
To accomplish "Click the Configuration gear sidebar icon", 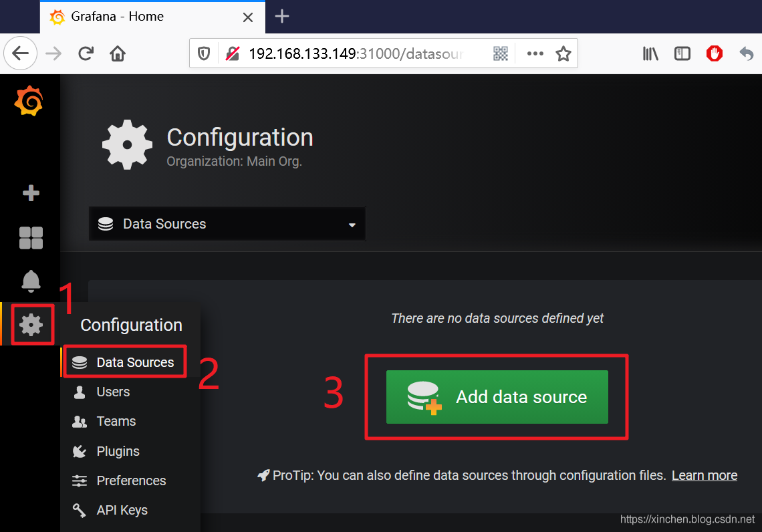I will [x=31, y=325].
